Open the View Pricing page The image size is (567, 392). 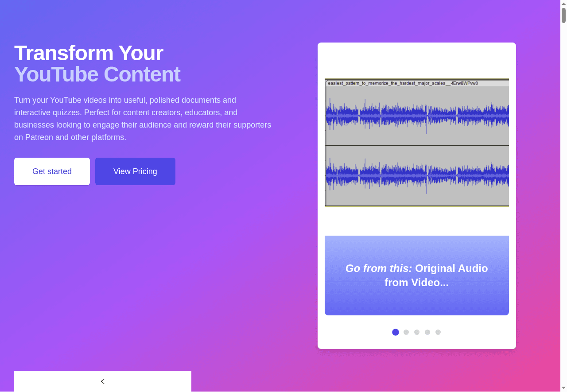point(135,171)
